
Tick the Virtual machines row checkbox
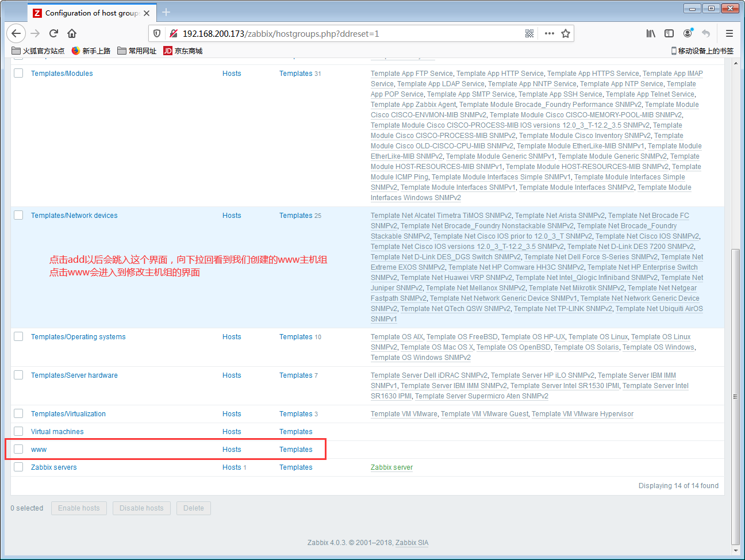[18, 431]
